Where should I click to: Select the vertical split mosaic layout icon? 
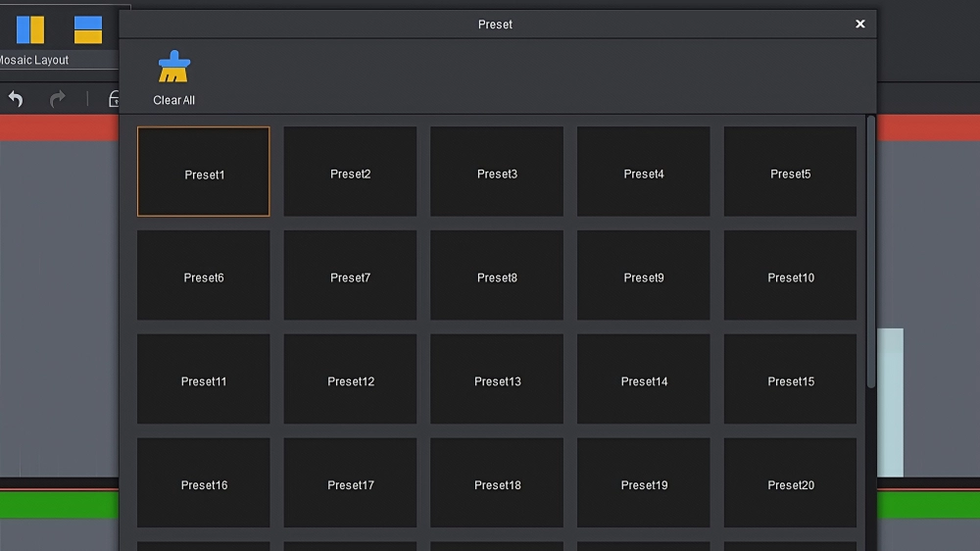coord(30,29)
